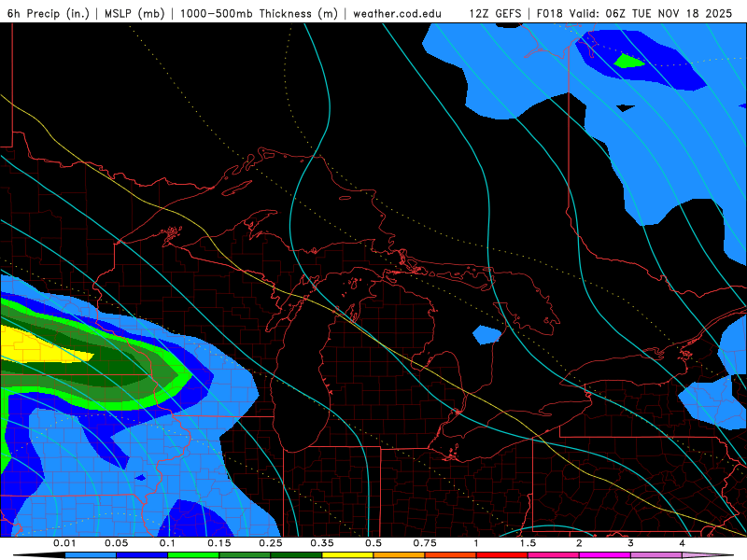Click the 0.35 legend value
Image resolution: width=747 pixels, height=560 pixels.
pyautogui.click(x=322, y=543)
